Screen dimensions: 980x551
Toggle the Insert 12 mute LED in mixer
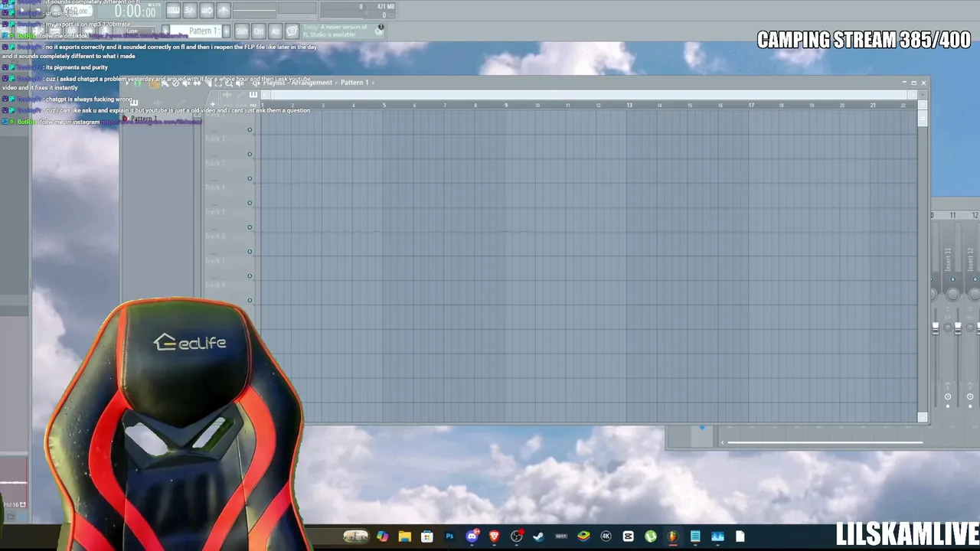coord(974,281)
